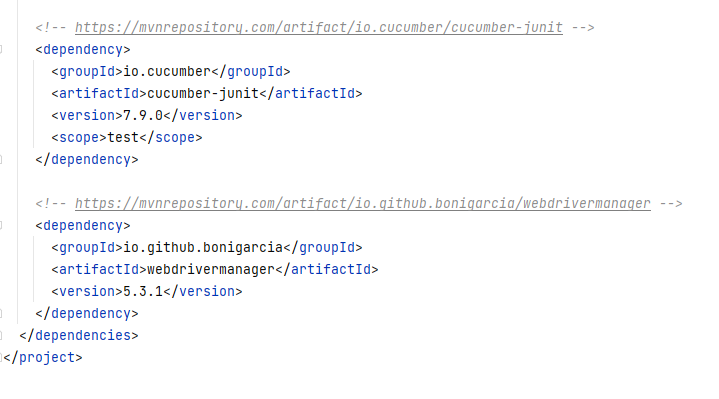Click the 5.3.1 version value
The image size is (719, 399).
pyautogui.click(x=143, y=292)
